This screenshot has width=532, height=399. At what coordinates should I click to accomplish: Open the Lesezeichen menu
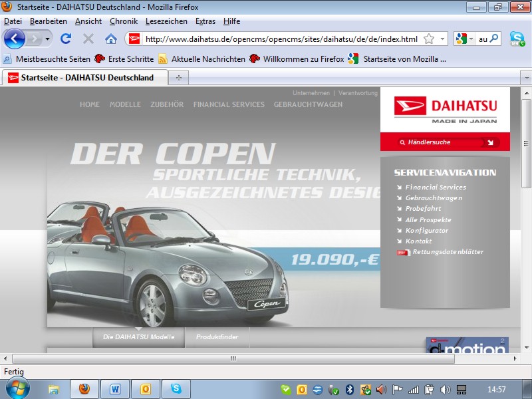pos(166,21)
